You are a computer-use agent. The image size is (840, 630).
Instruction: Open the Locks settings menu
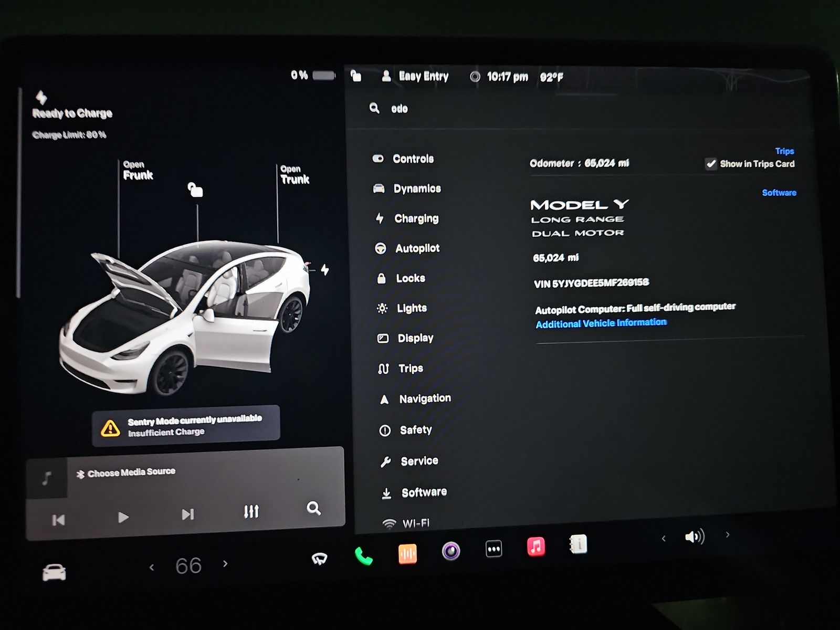pyautogui.click(x=401, y=278)
